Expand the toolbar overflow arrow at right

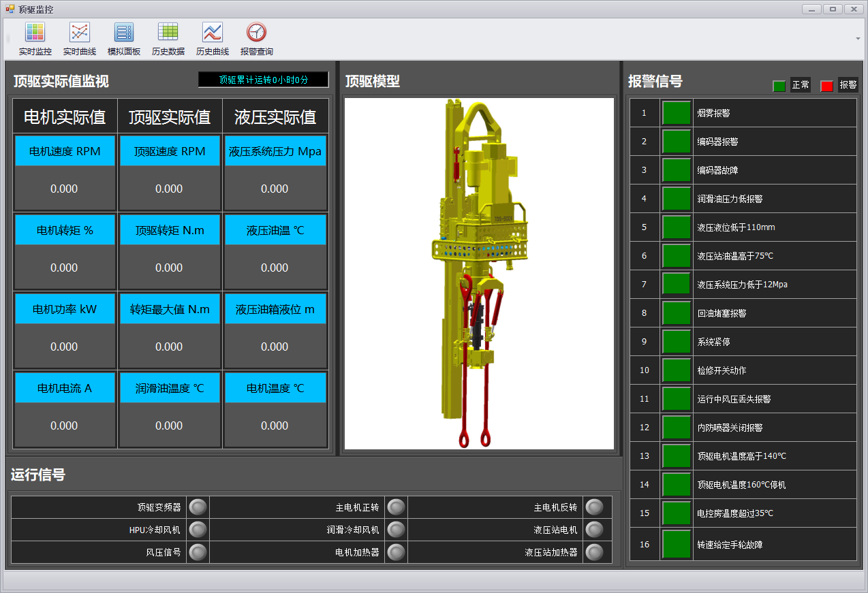[858, 39]
